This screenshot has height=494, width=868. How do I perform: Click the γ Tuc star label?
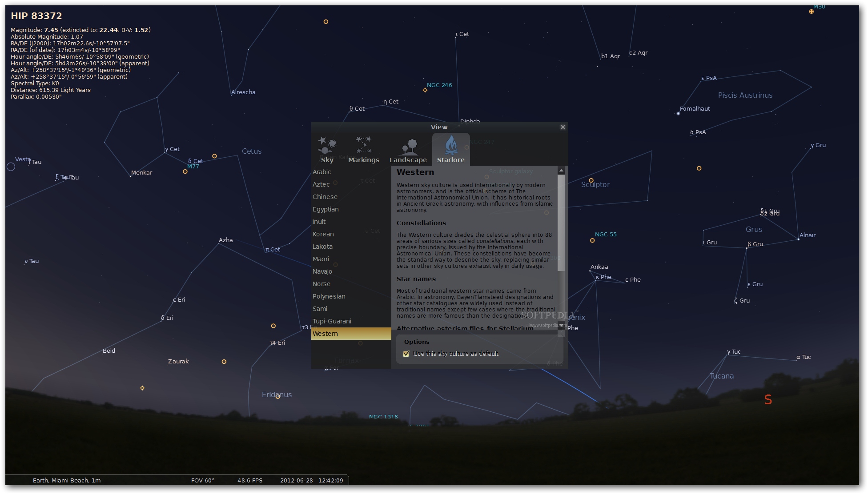tap(734, 352)
